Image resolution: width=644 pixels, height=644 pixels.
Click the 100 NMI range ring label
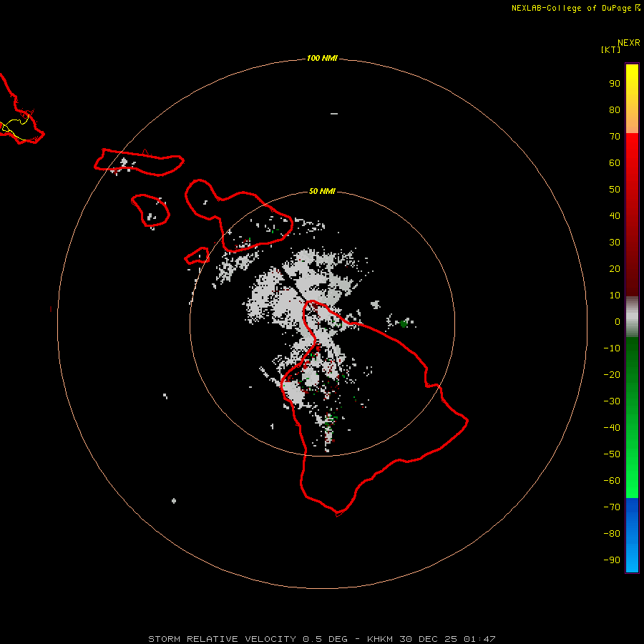click(x=322, y=58)
